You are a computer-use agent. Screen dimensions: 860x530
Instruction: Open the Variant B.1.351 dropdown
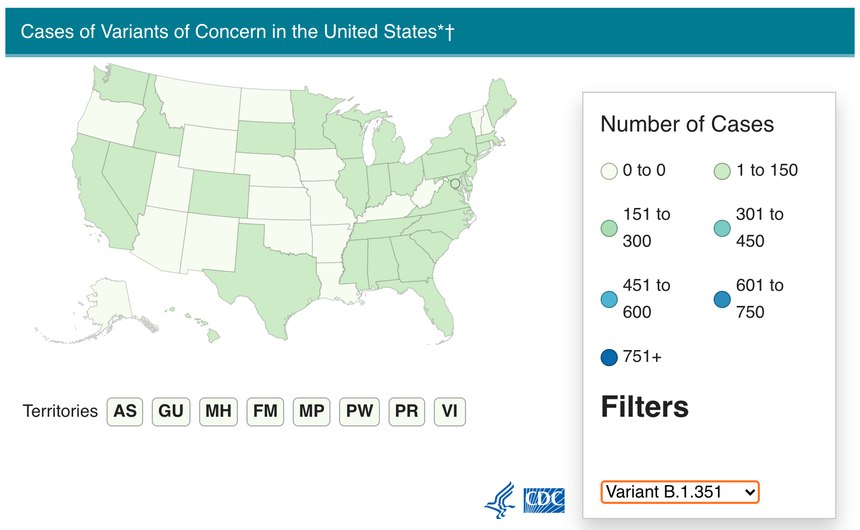(680, 492)
